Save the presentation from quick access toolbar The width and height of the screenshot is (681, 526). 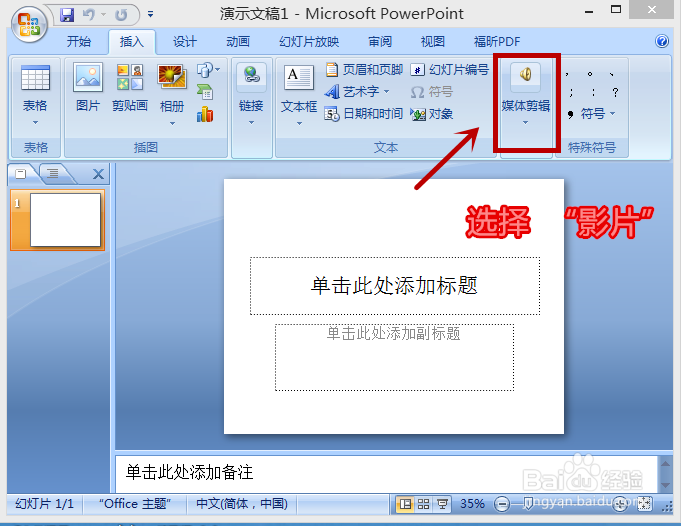tap(67, 15)
